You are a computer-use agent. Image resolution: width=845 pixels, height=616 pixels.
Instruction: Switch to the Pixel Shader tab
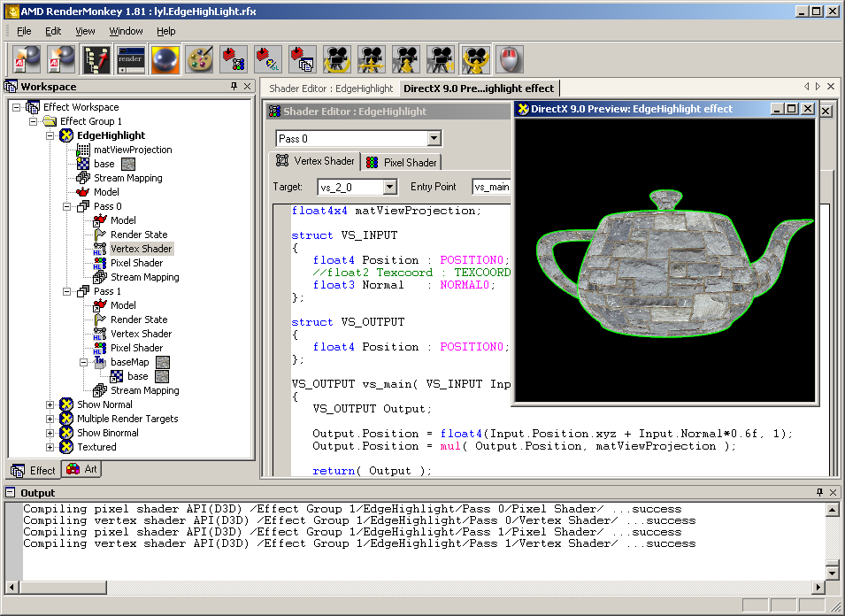tap(402, 162)
